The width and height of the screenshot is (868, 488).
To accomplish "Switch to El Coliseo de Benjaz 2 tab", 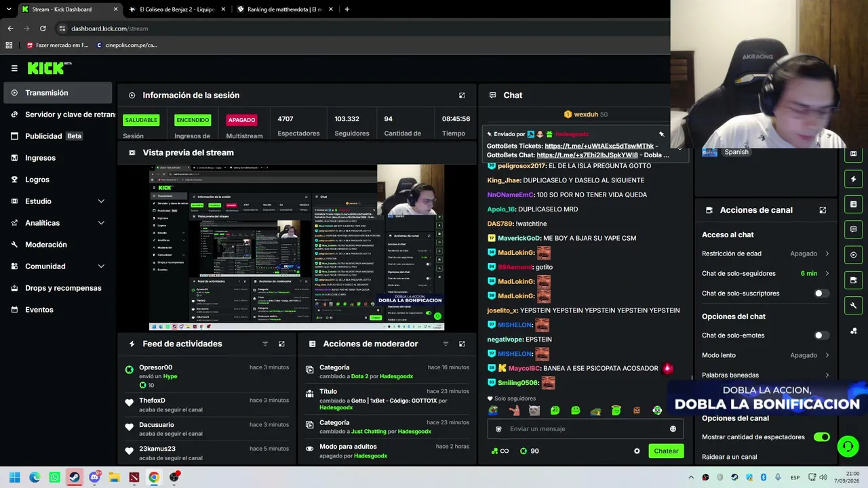I will (x=176, y=9).
